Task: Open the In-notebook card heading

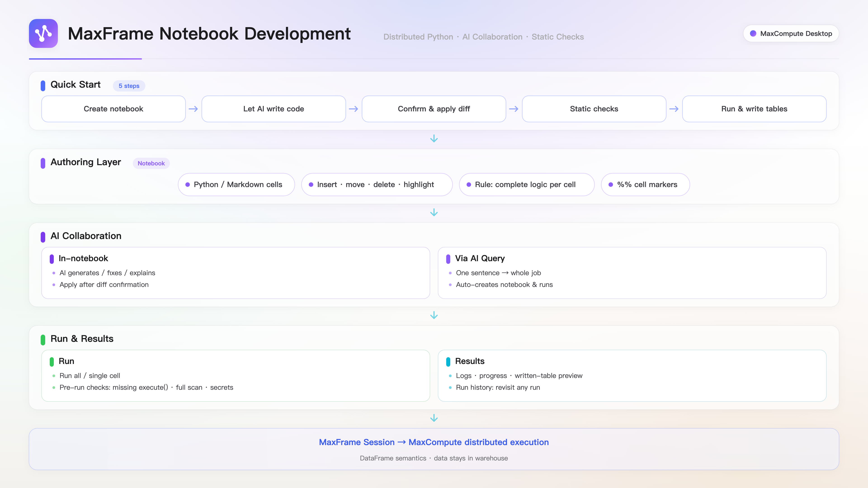Action: click(x=83, y=258)
